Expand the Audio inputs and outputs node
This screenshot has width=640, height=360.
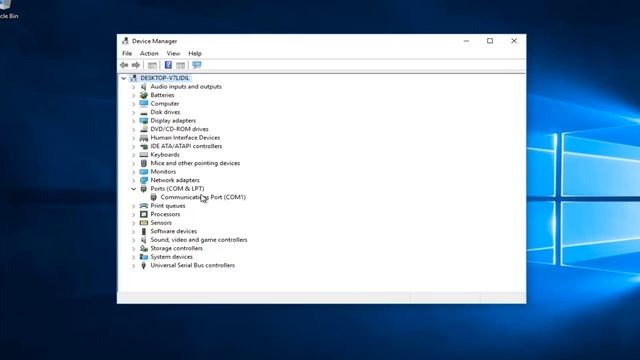pos(133,87)
